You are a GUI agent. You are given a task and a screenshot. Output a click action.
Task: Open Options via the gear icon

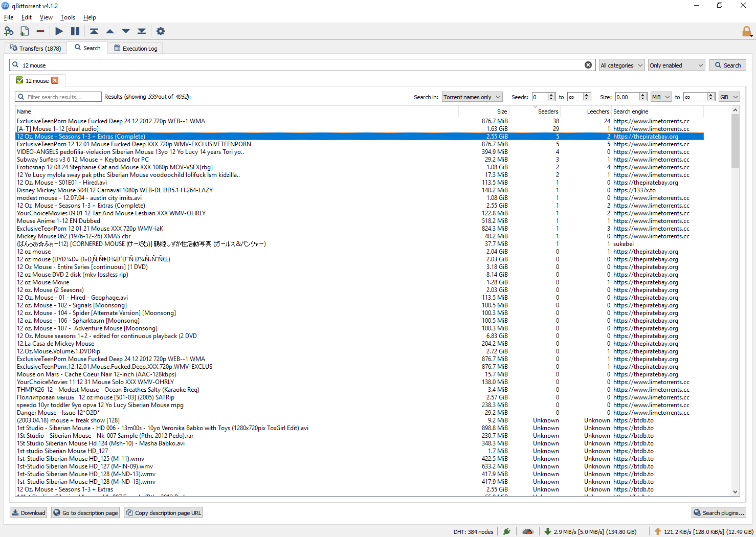coord(161,31)
